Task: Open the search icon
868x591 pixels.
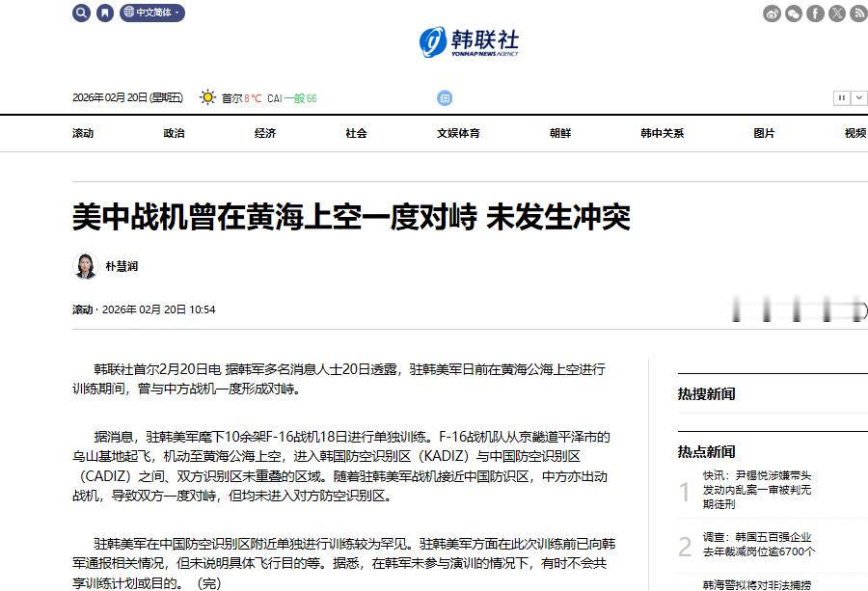Action: coord(81,13)
